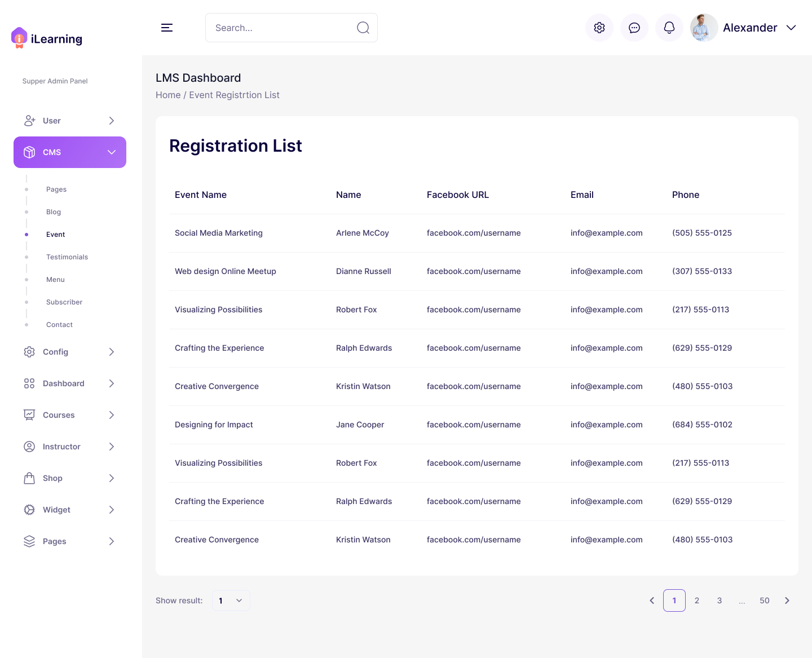
Task: Collapse the CMS menu section
Action: pyautogui.click(x=111, y=152)
